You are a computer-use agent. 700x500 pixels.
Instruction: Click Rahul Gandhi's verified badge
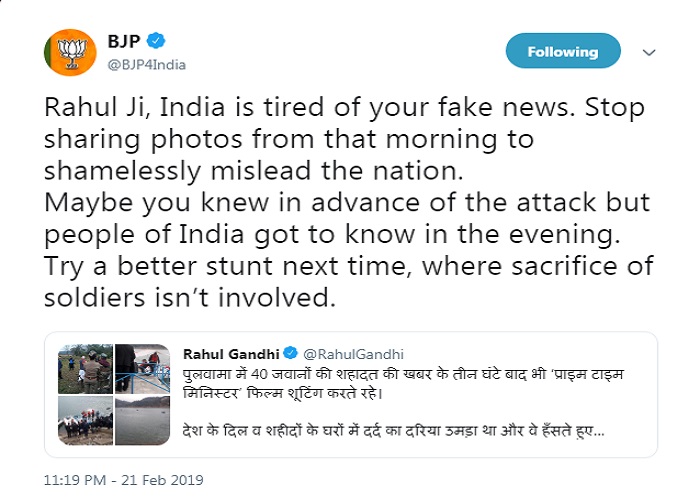click(x=290, y=354)
